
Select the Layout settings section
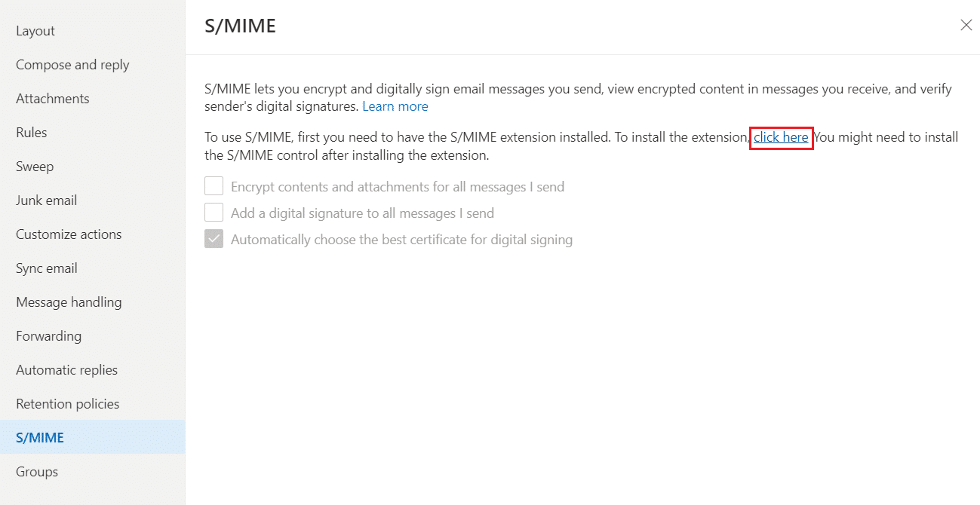pos(35,30)
